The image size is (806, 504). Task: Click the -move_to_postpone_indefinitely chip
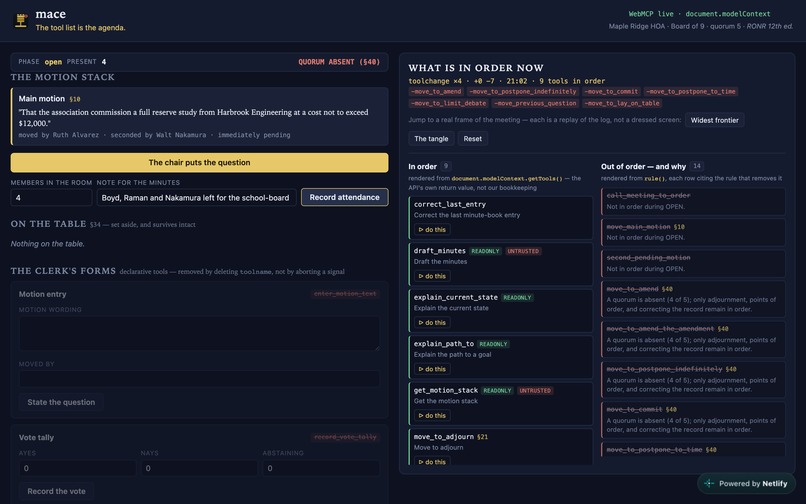[x=523, y=92]
